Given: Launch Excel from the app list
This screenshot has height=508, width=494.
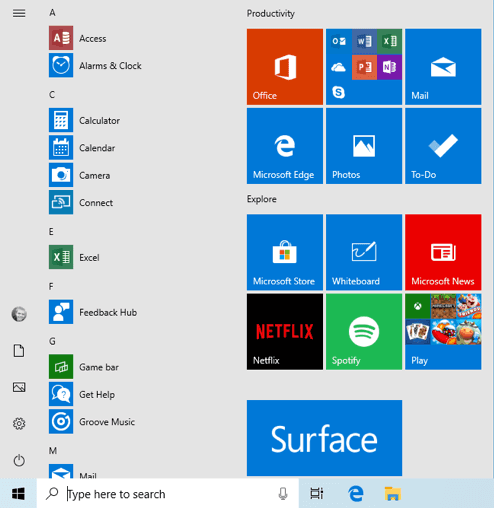Looking at the screenshot, I should 74,257.
